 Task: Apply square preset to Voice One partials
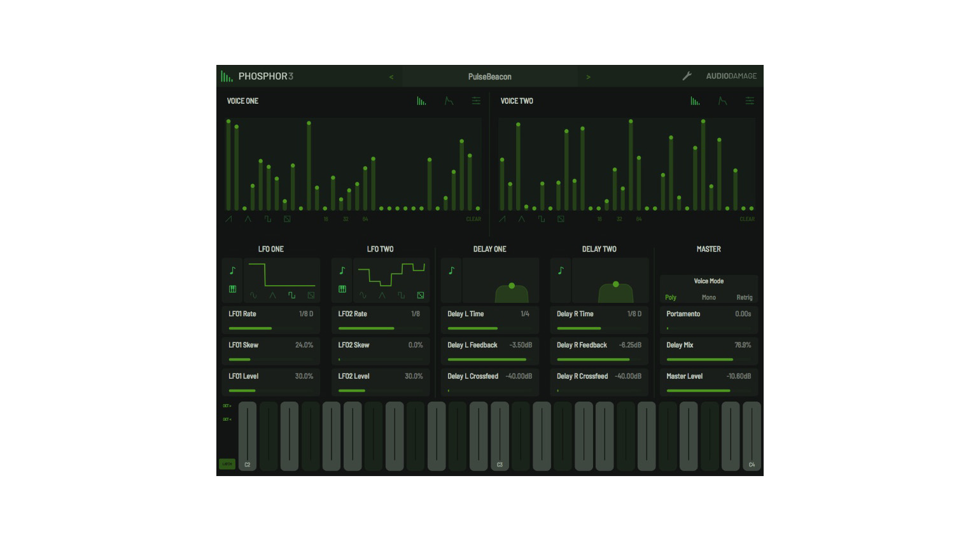click(x=268, y=219)
